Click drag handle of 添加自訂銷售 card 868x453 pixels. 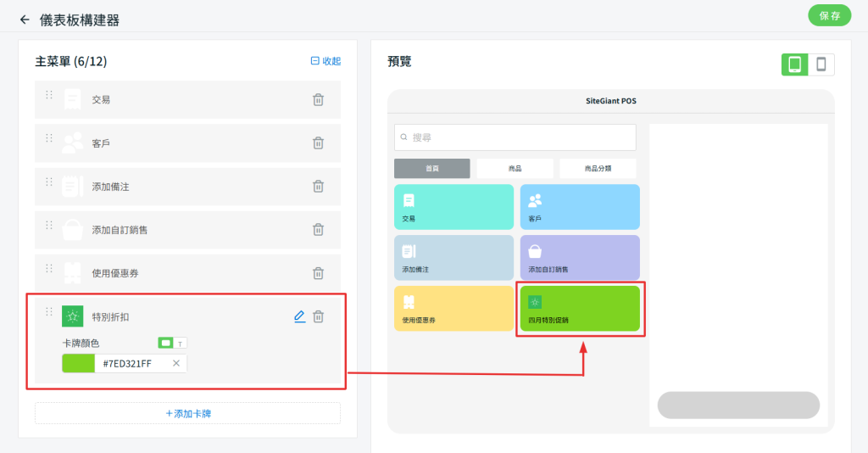click(49, 225)
